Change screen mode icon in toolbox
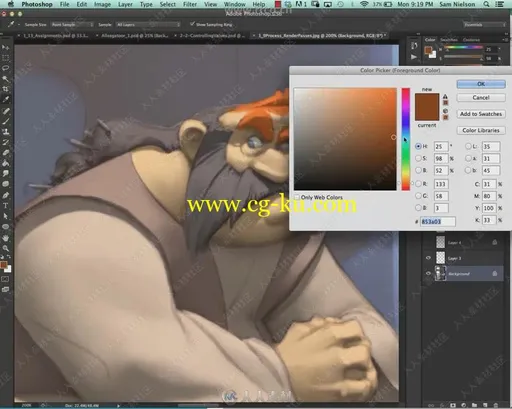Image resolution: width=512 pixels, height=409 pixels. [5, 289]
